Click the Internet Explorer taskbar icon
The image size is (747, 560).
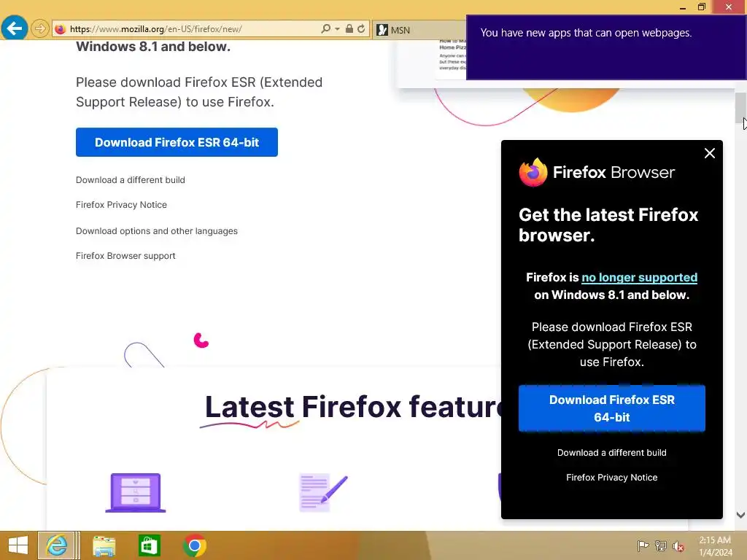(x=57, y=545)
